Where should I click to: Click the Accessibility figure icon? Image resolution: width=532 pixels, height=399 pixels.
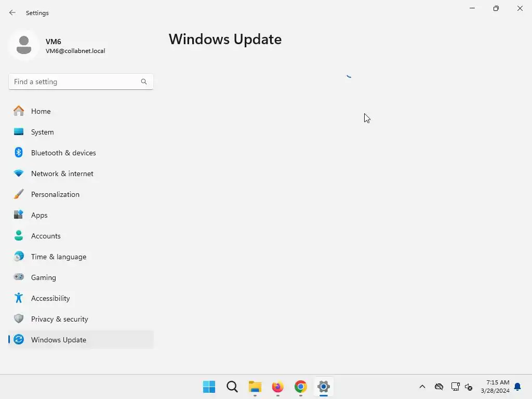pyautogui.click(x=19, y=298)
